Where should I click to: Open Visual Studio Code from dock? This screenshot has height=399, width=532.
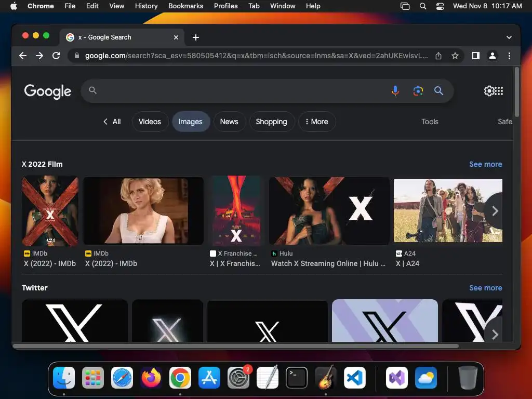tap(354, 378)
